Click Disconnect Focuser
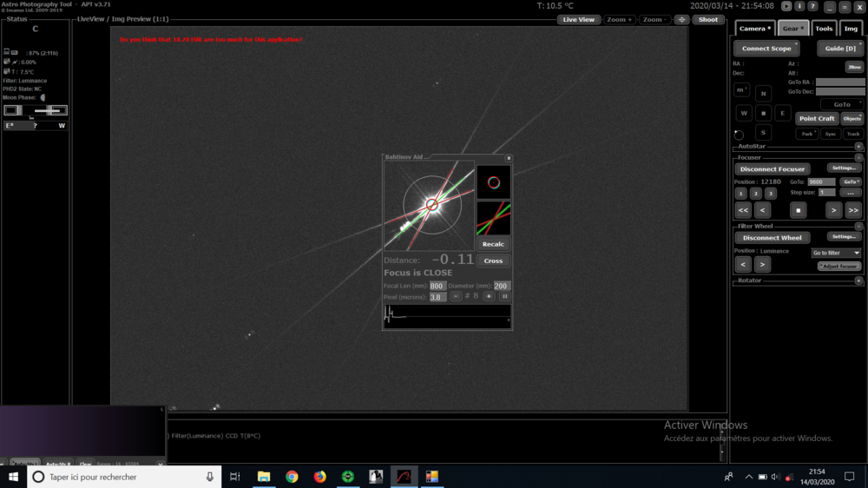Image resolution: width=868 pixels, height=488 pixels. point(773,169)
